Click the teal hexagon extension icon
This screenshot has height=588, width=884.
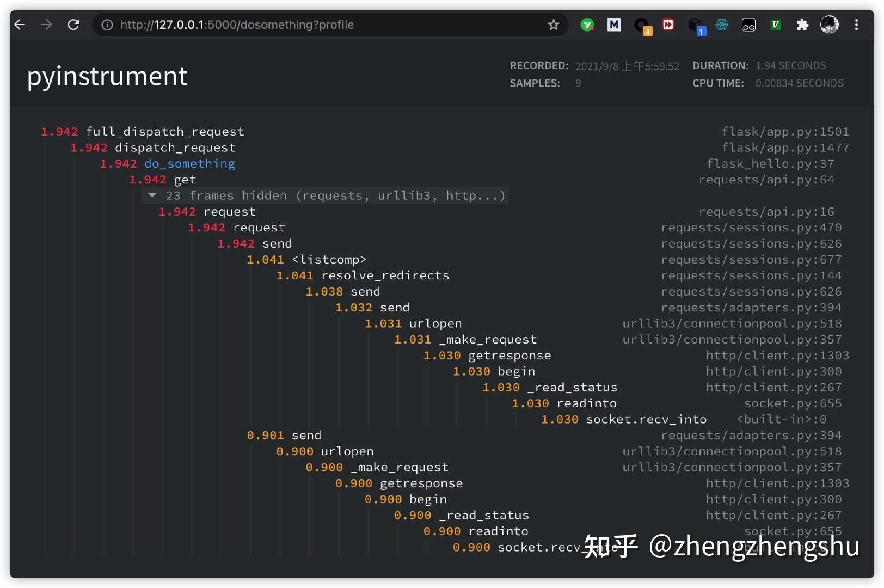722,24
